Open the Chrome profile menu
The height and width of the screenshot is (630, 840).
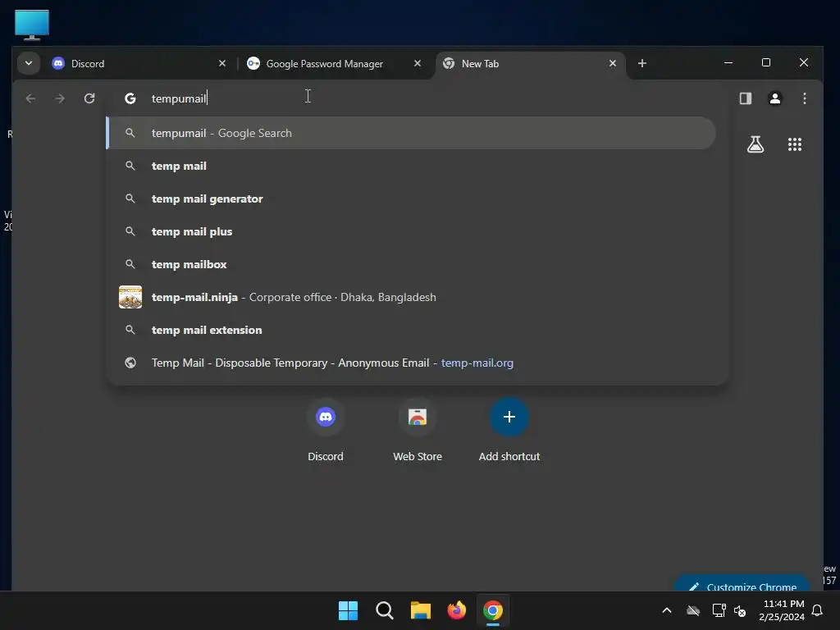774,98
